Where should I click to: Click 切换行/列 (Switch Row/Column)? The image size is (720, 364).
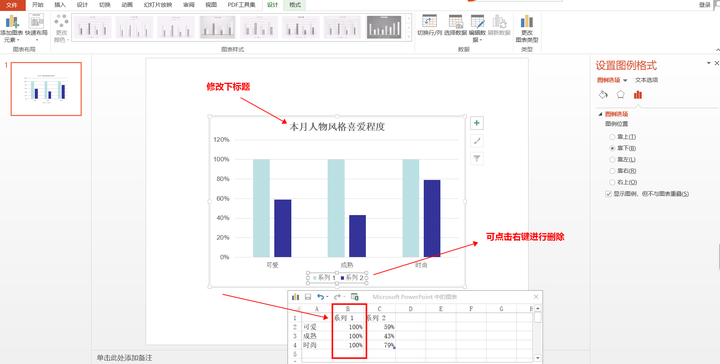point(429,26)
